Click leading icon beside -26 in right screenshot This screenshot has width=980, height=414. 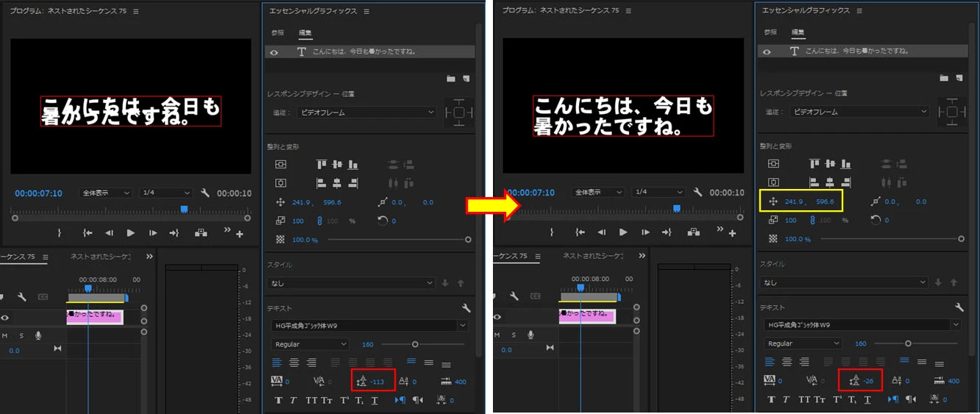click(854, 380)
